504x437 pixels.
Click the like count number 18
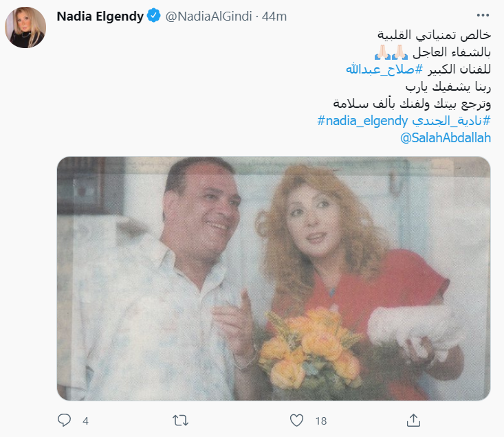[321, 421]
